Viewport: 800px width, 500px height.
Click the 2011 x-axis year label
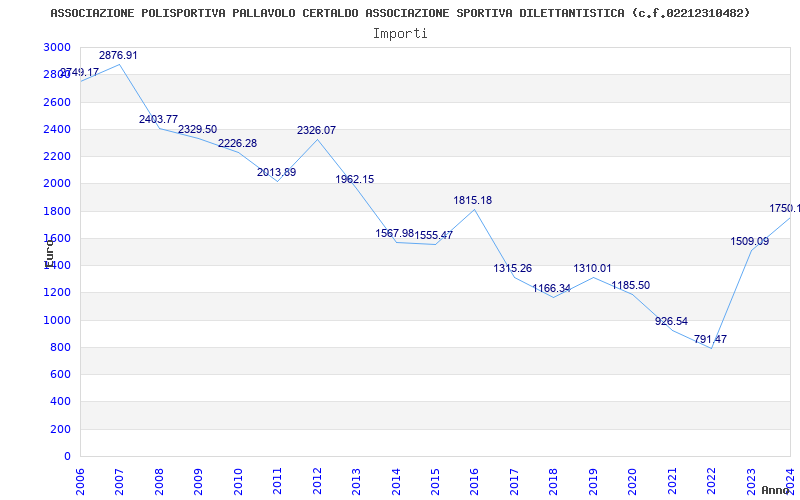[277, 481]
